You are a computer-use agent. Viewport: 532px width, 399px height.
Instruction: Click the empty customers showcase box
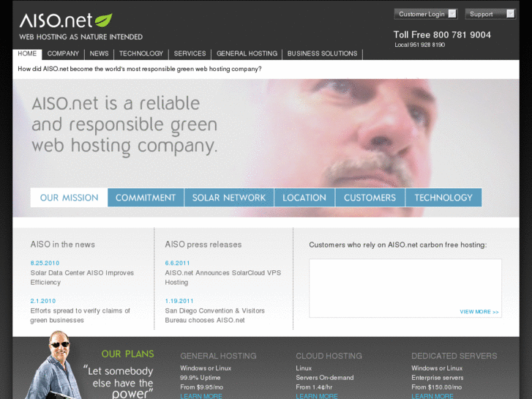(405, 288)
